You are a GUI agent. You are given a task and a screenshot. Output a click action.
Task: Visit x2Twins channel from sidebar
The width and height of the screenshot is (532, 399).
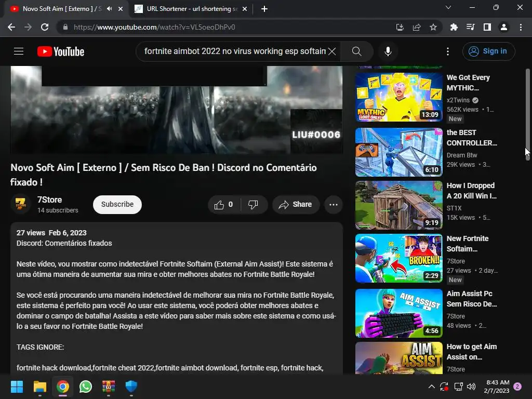(x=458, y=100)
